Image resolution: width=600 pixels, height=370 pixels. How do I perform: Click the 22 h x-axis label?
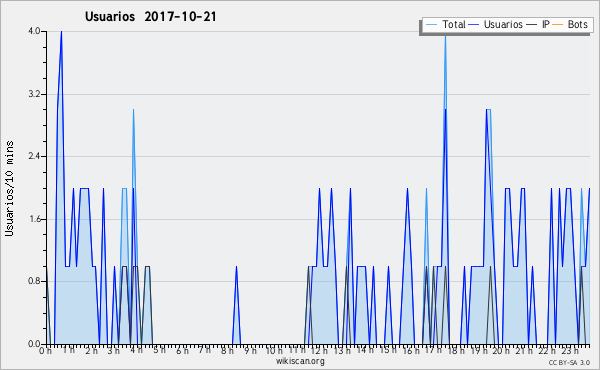tap(547, 351)
